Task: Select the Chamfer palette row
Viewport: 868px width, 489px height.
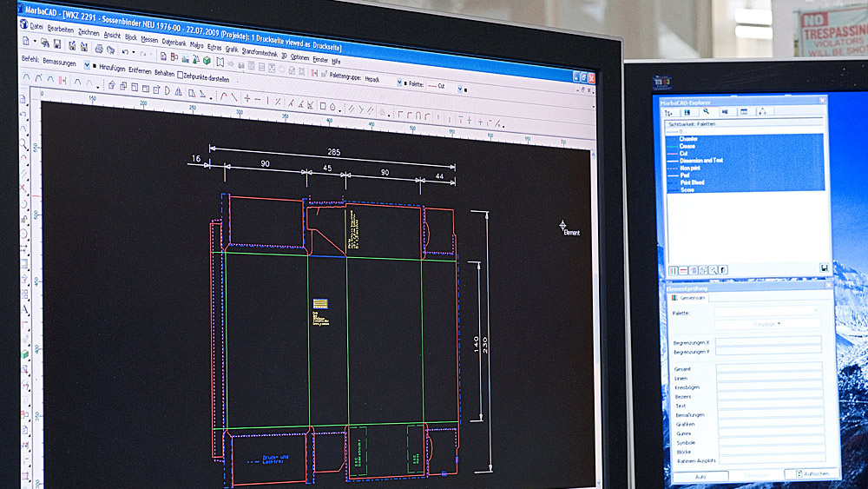Action: tap(745, 138)
